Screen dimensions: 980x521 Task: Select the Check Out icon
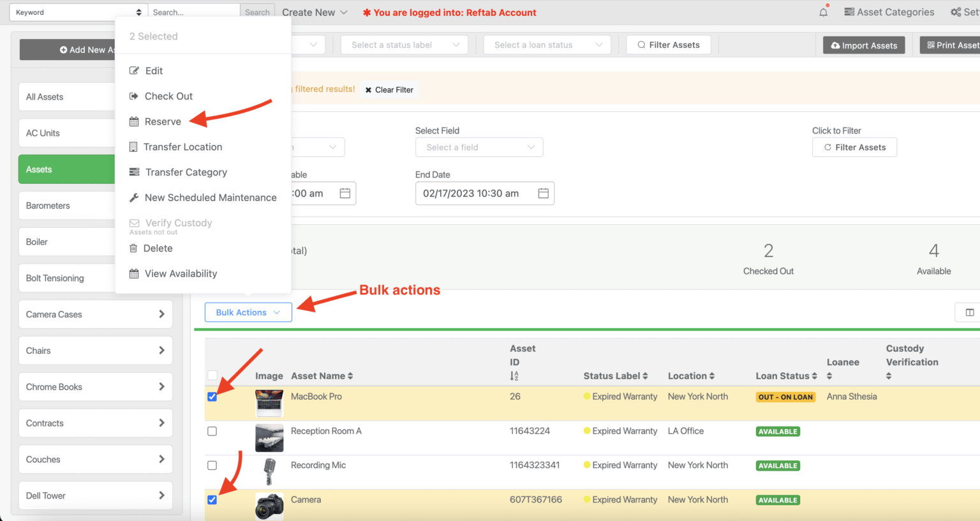point(134,96)
